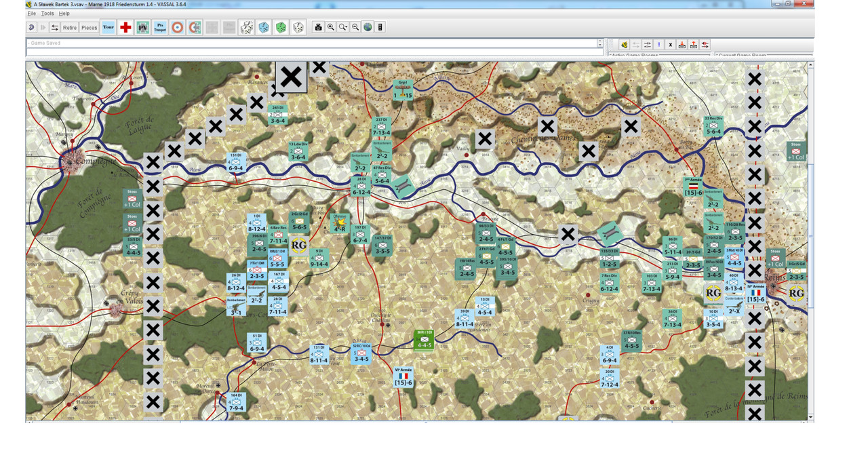Select the 33 Res Div 5-6-4 counter

point(713,126)
